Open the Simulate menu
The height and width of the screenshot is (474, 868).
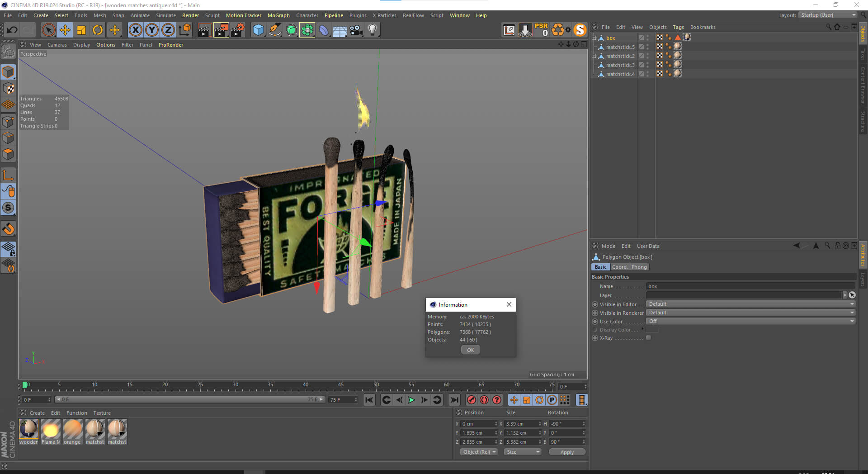166,15
